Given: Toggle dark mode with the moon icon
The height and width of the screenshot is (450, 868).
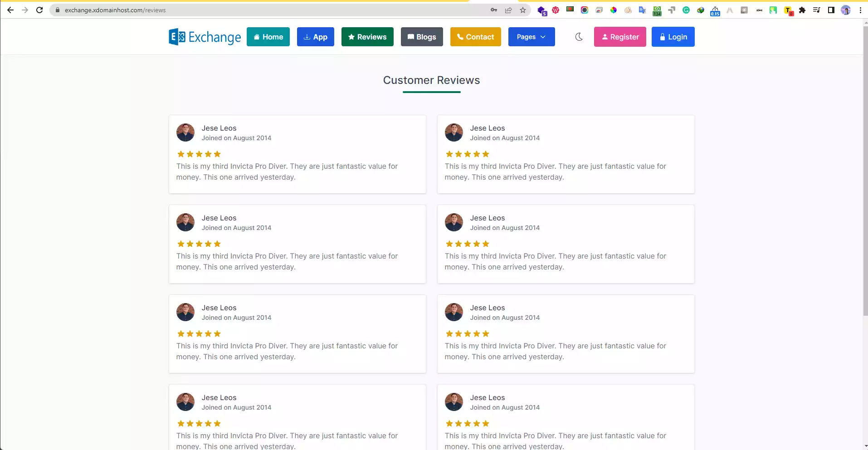Looking at the screenshot, I should (579, 37).
